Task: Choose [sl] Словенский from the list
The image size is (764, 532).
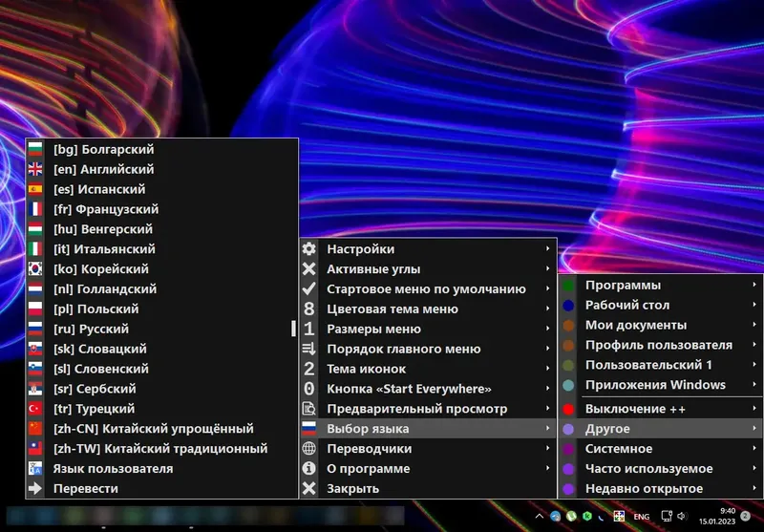Action: [161, 369]
